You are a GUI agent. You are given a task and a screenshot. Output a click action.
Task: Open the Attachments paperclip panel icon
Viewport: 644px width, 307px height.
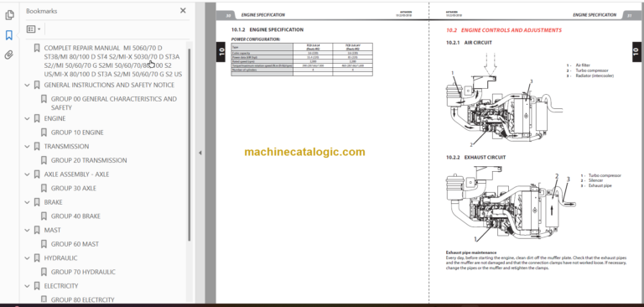9,55
